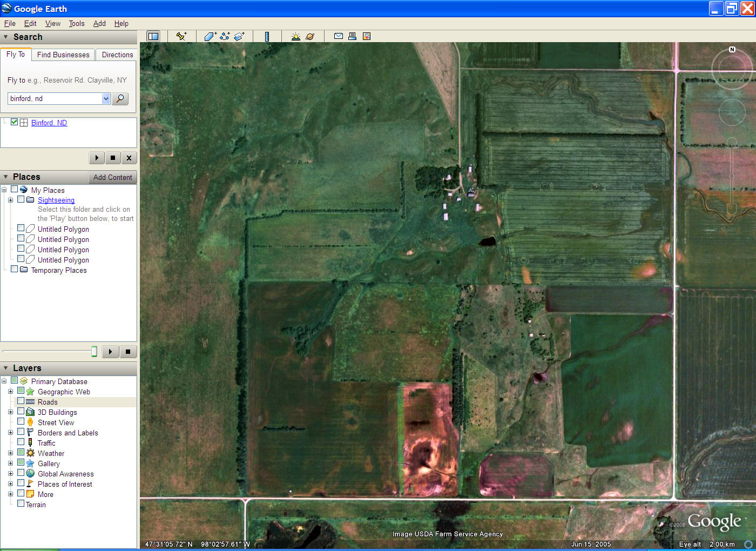Check the Sightseeing folder checkbox
The image size is (756, 551).
(21, 199)
